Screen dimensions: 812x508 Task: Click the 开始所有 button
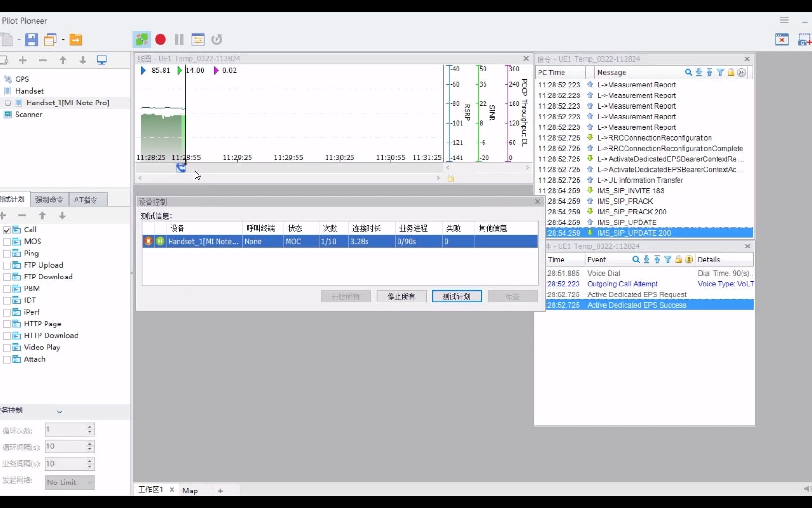click(x=346, y=296)
